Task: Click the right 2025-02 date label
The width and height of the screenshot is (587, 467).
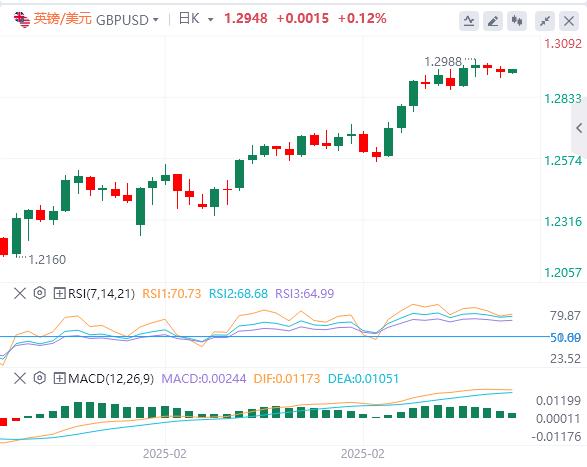Action: coord(362,454)
